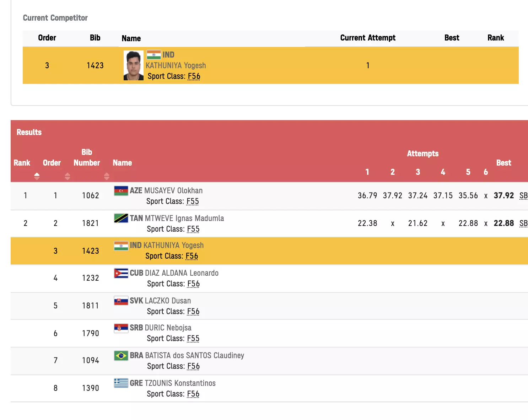This screenshot has height=420, width=528.
Task: Open F56 sport class link for TZOUNIS
Action: [x=193, y=394]
